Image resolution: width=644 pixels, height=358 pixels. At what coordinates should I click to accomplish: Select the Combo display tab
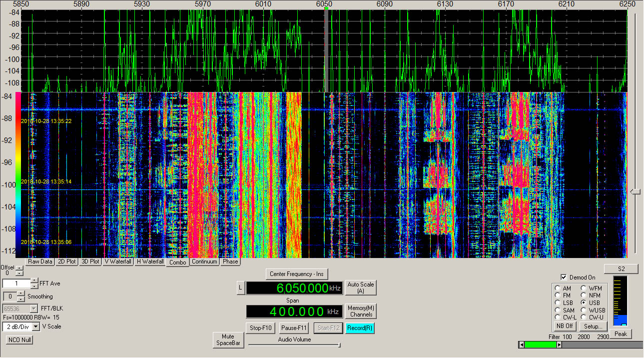point(178,262)
